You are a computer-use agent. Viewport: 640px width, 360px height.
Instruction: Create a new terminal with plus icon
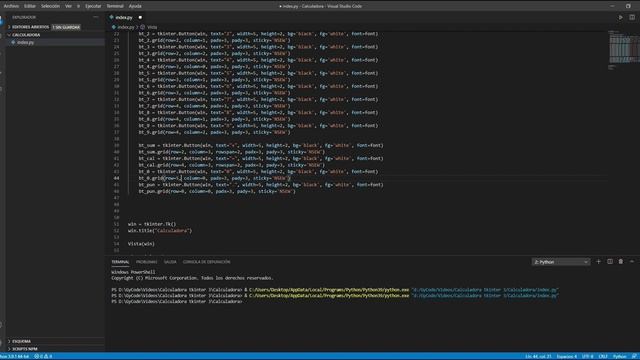tap(598, 262)
